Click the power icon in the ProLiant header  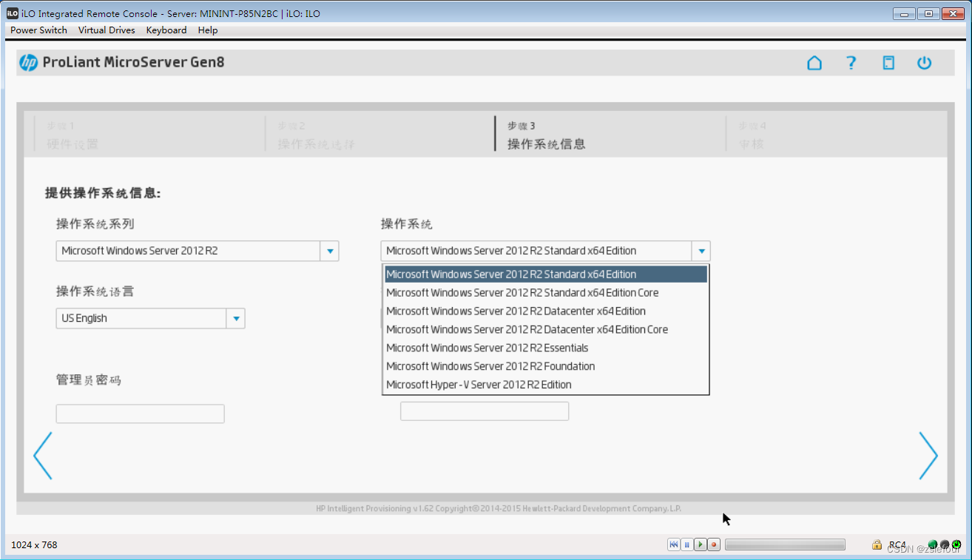click(925, 63)
